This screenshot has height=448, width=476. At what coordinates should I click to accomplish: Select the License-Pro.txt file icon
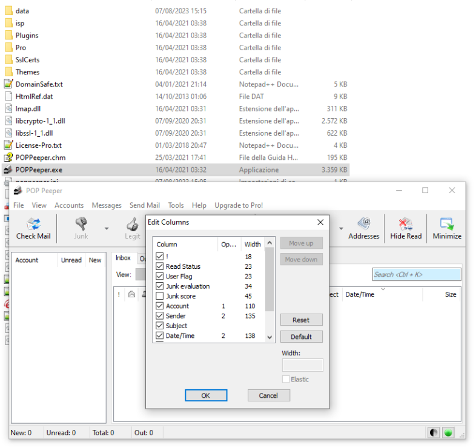click(x=8, y=145)
